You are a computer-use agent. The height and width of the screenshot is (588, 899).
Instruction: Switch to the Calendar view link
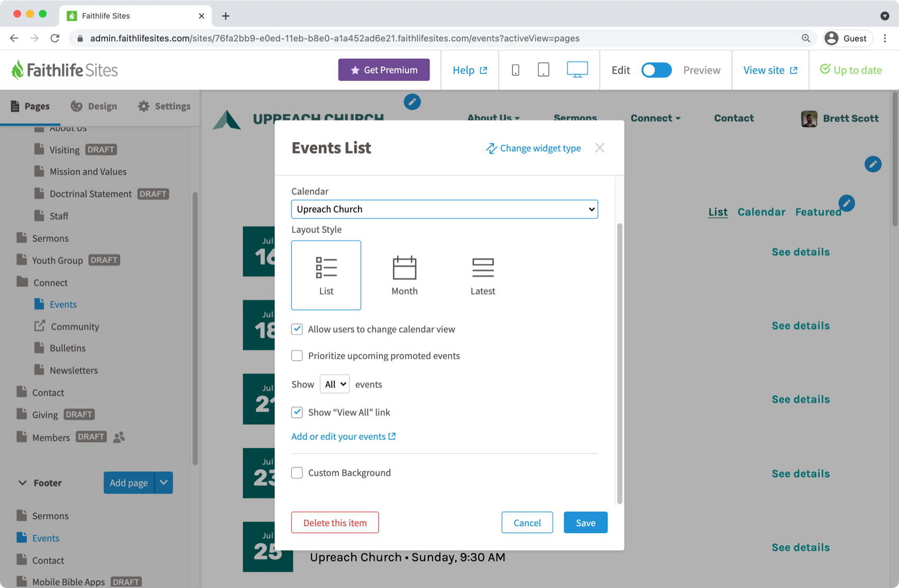[x=762, y=212]
